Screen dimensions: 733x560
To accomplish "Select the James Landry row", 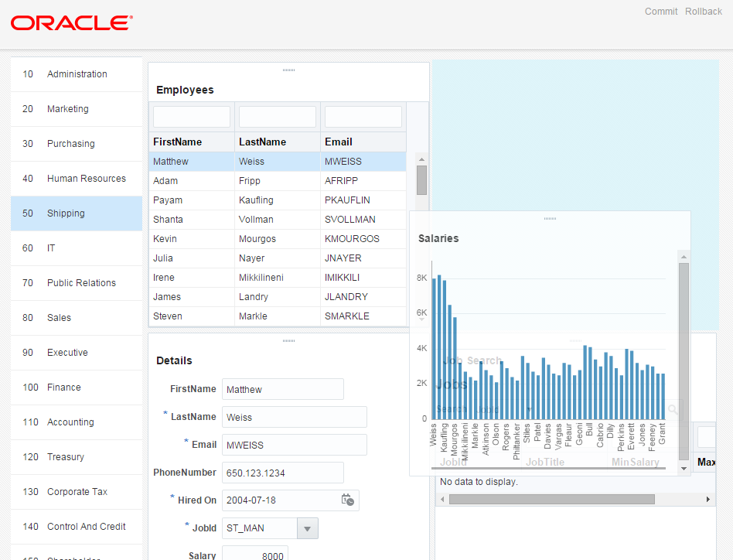I will 278,297.
